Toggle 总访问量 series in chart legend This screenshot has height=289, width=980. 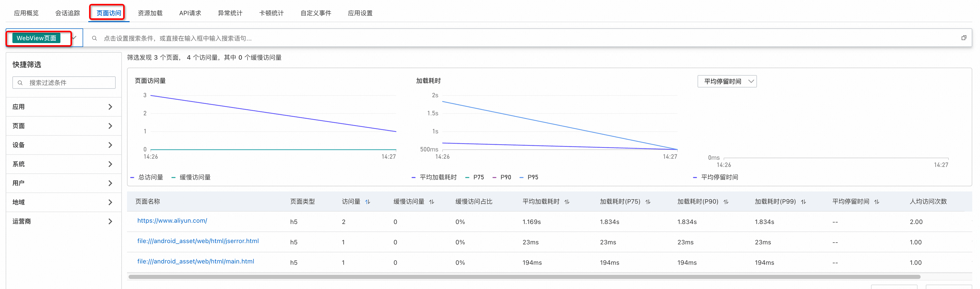click(x=150, y=177)
